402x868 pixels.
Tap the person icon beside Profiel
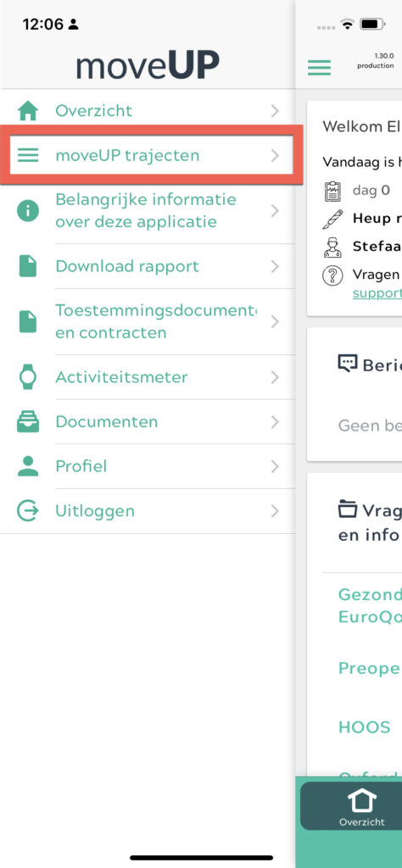pos(28,466)
